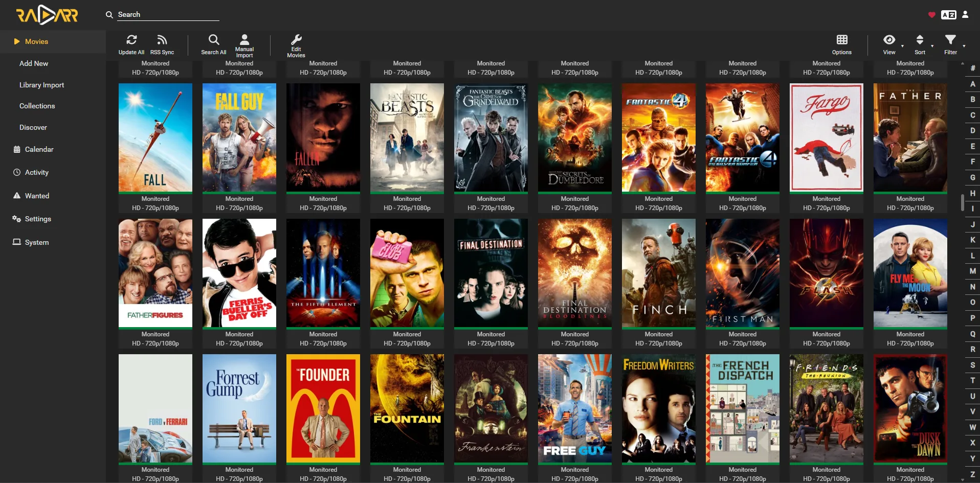Open the Fall movie poster
Viewport: 980px width, 483px height.
[155, 137]
